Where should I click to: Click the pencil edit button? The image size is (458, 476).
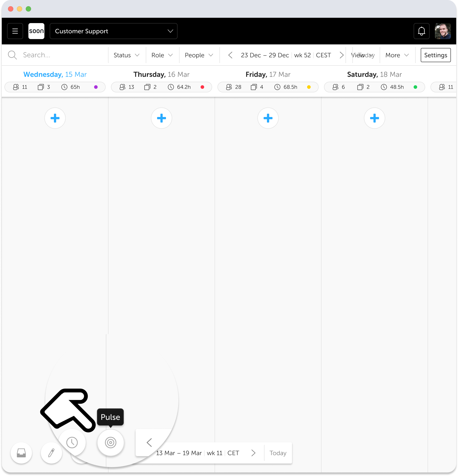[x=51, y=453]
